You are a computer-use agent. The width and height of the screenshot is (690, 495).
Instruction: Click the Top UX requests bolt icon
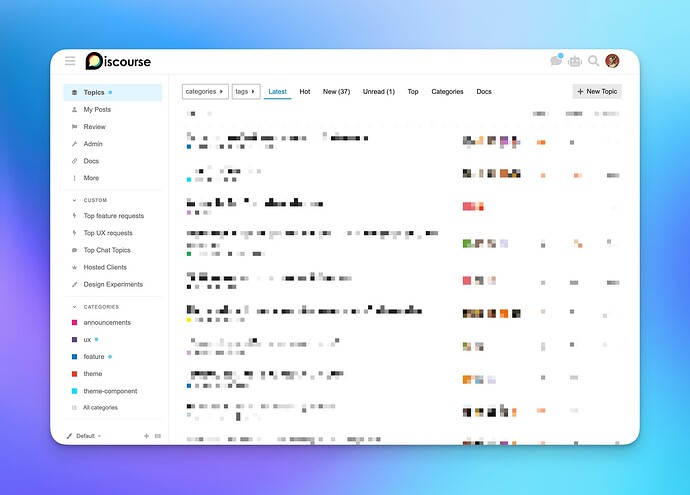[74, 233]
